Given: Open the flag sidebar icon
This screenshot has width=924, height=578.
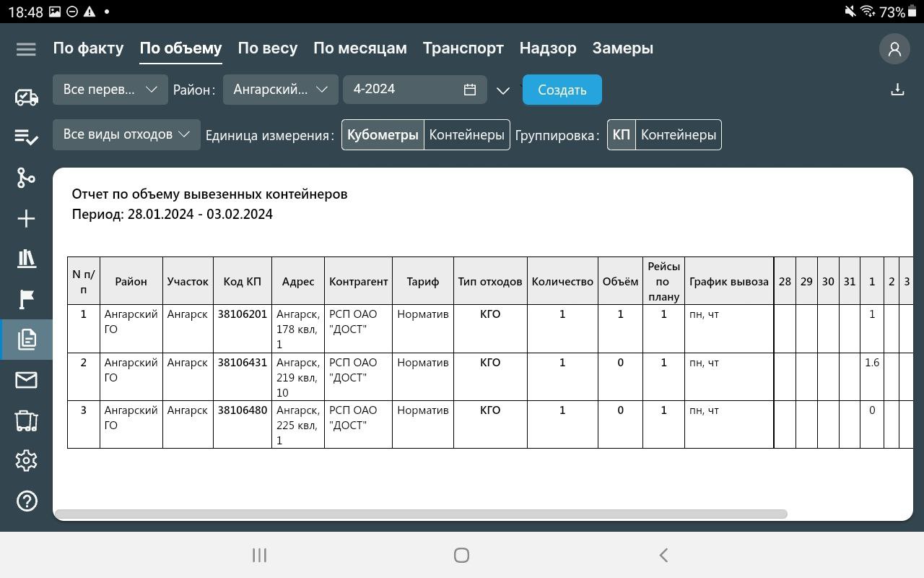Looking at the screenshot, I should [26, 299].
